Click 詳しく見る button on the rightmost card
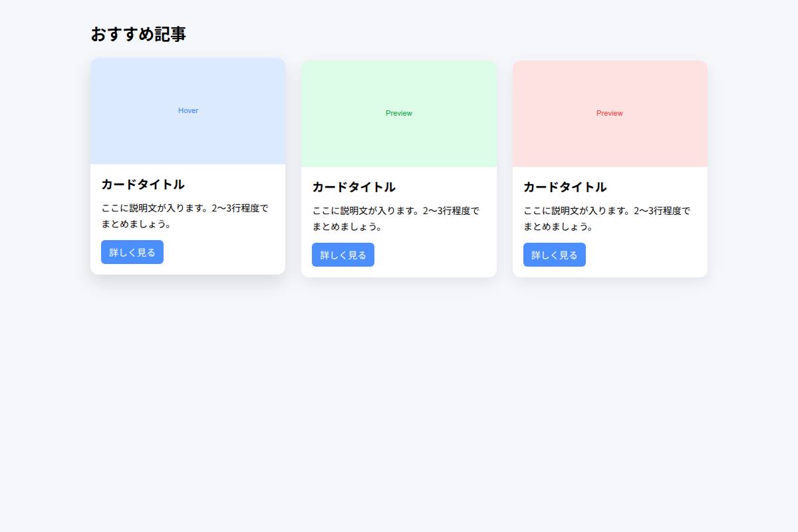 [x=554, y=255]
